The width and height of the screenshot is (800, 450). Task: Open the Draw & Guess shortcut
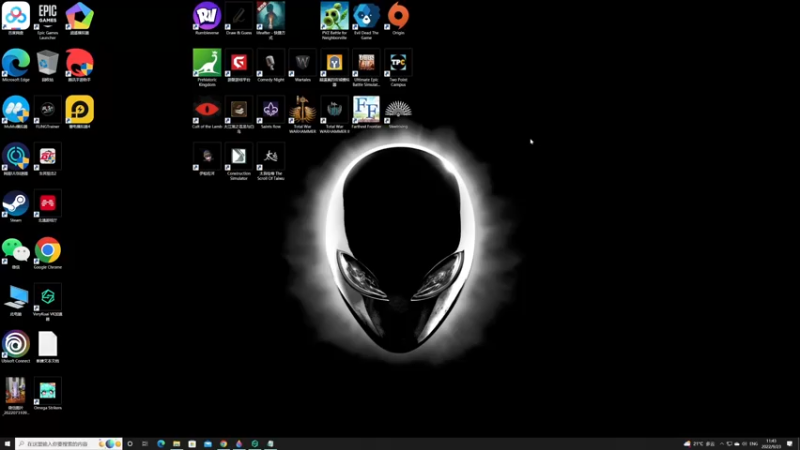239,17
